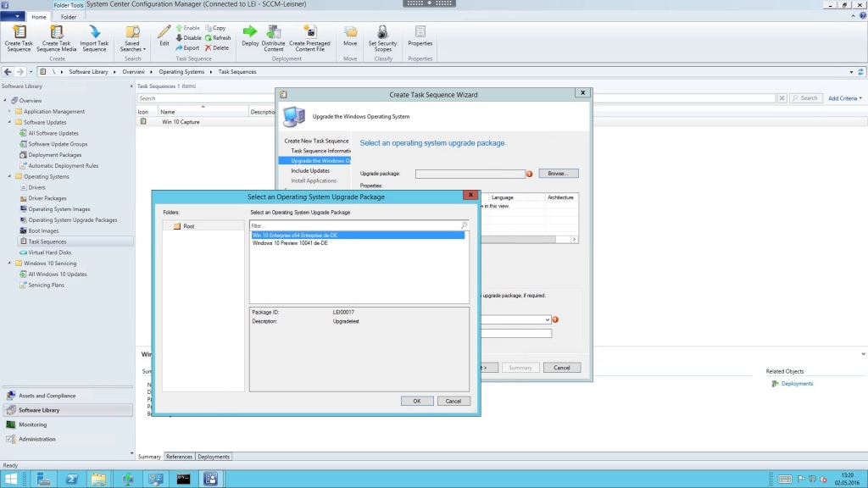Switch to the Folder ribbon tab
The width and height of the screenshot is (868, 488).
[x=69, y=17]
